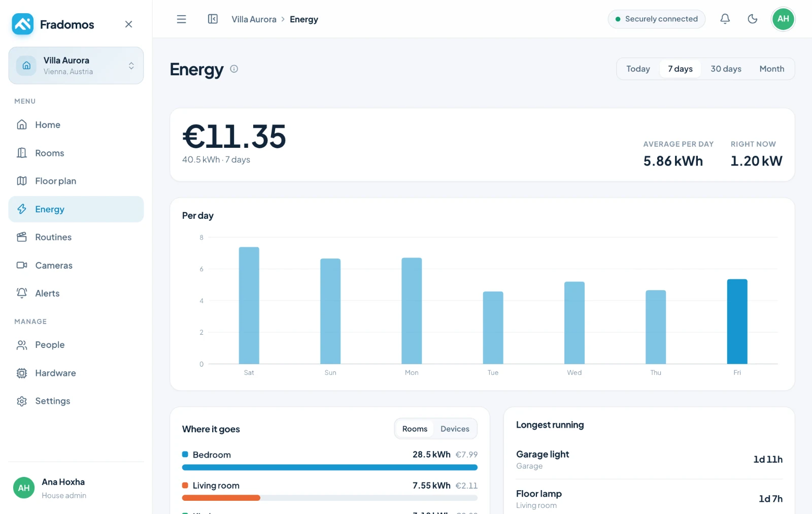
Task: Open Ana Hoxha profile in sidebar footer
Action: coord(76,488)
